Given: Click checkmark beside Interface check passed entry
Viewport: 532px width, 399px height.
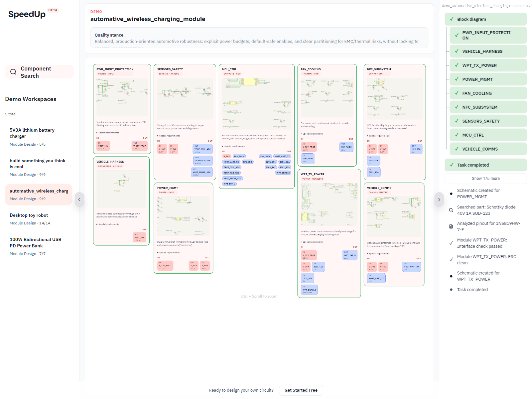Looking at the screenshot, I should [451, 243].
